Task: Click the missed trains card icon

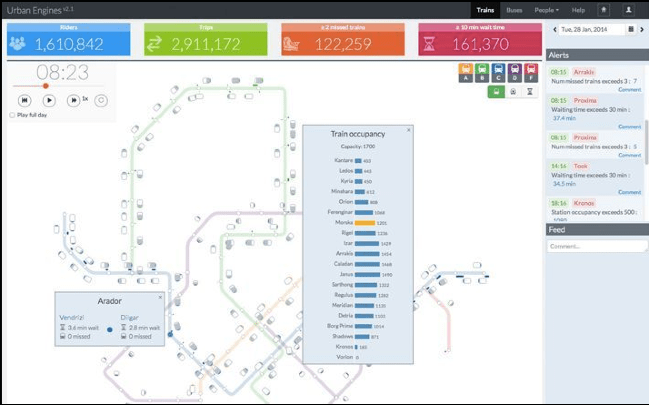Action: (291, 44)
